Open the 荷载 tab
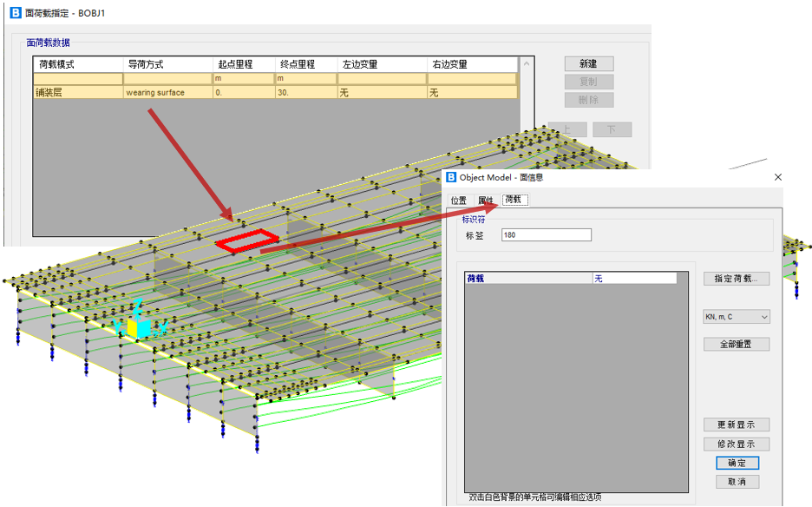 pyautogui.click(x=514, y=200)
